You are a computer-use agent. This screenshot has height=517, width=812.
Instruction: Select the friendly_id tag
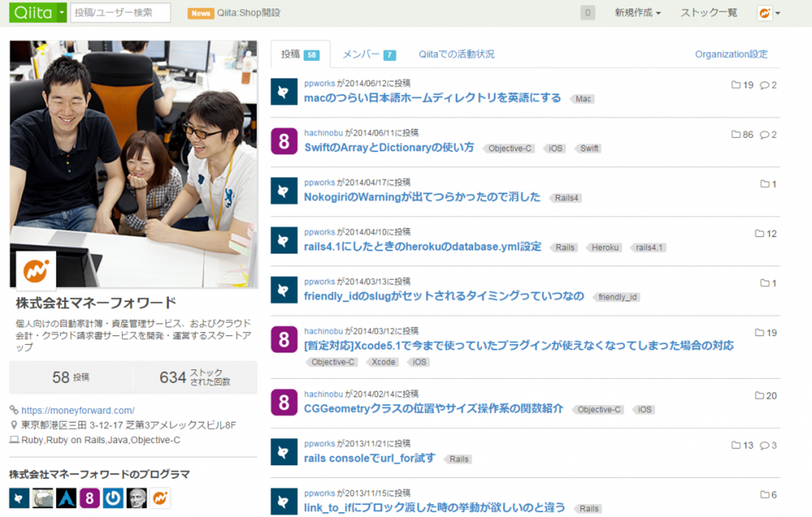tap(616, 297)
